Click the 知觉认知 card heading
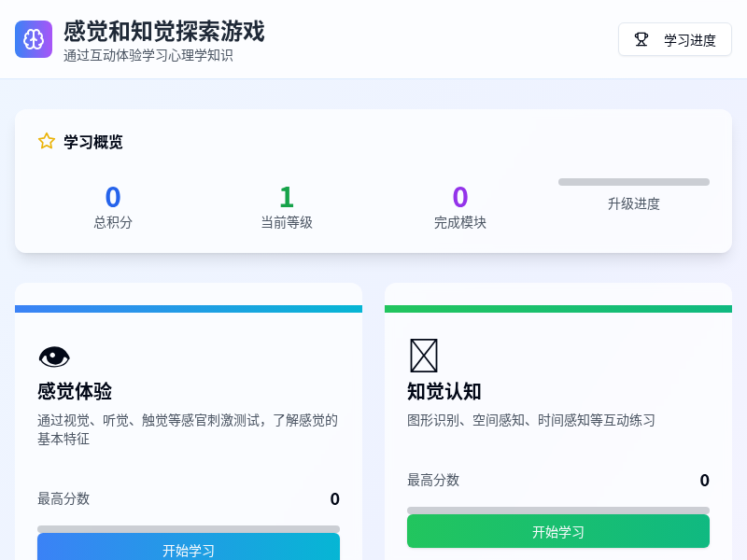 click(x=444, y=391)
